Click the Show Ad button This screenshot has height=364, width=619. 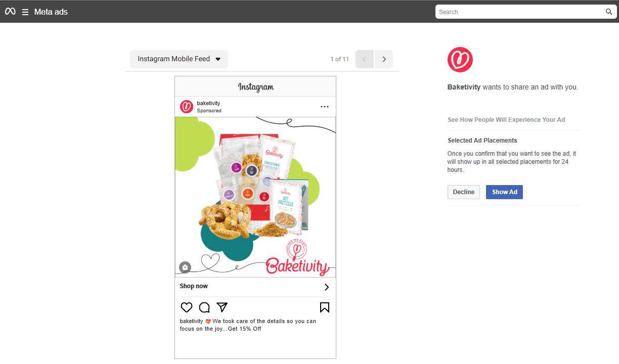point(504,192)
